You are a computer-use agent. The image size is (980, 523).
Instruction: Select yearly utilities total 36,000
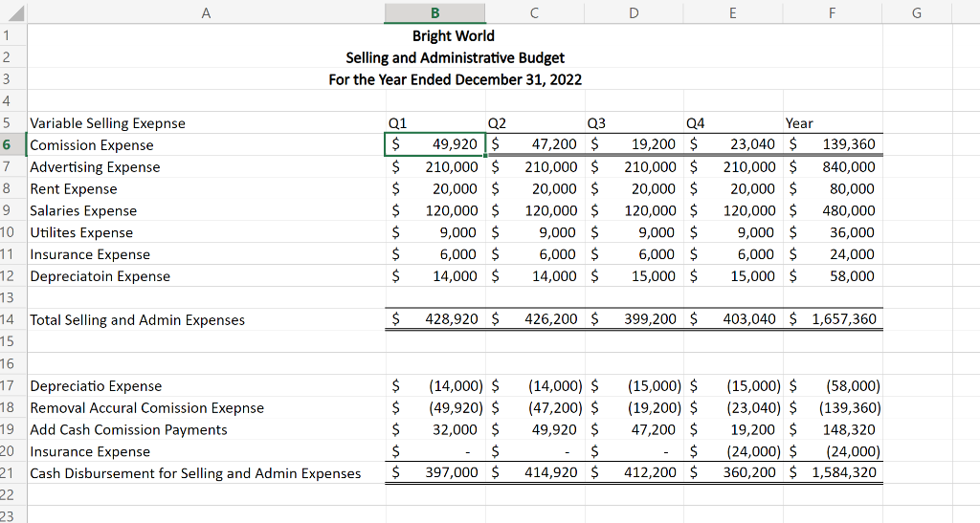pyautogui.click(x=832, y=232)
